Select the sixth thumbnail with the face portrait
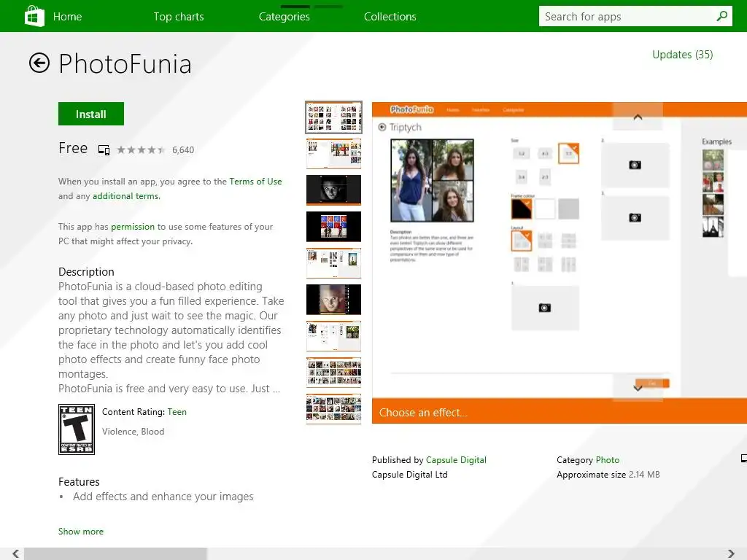 tap(333, 300)
